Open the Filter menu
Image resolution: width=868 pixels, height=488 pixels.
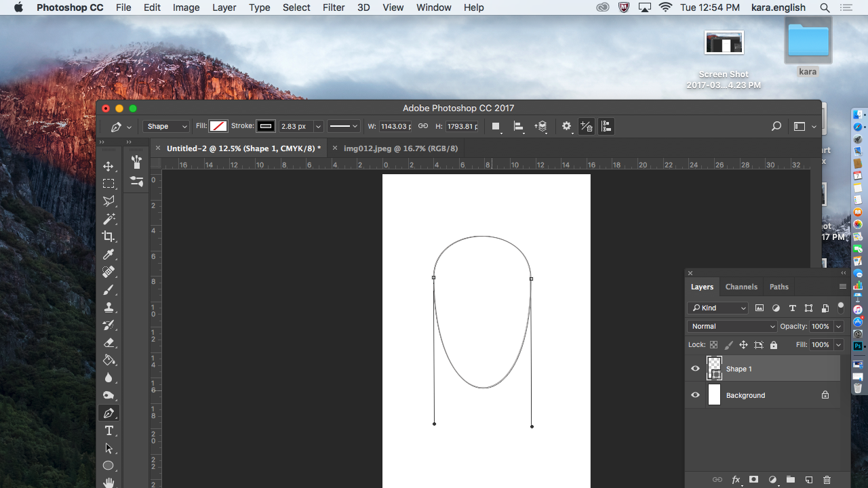(x=333, y=7)
